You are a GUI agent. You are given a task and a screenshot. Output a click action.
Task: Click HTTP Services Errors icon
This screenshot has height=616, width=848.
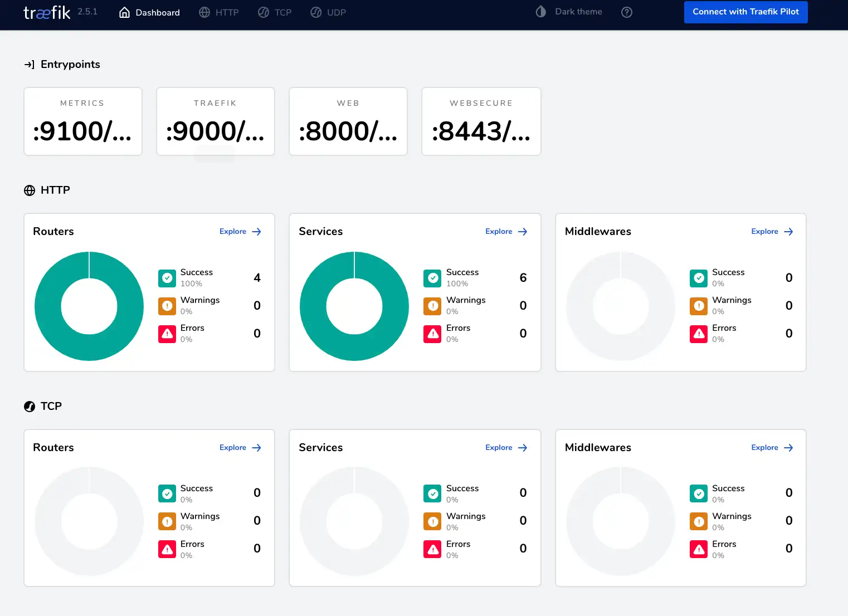(x=432, y=334)
